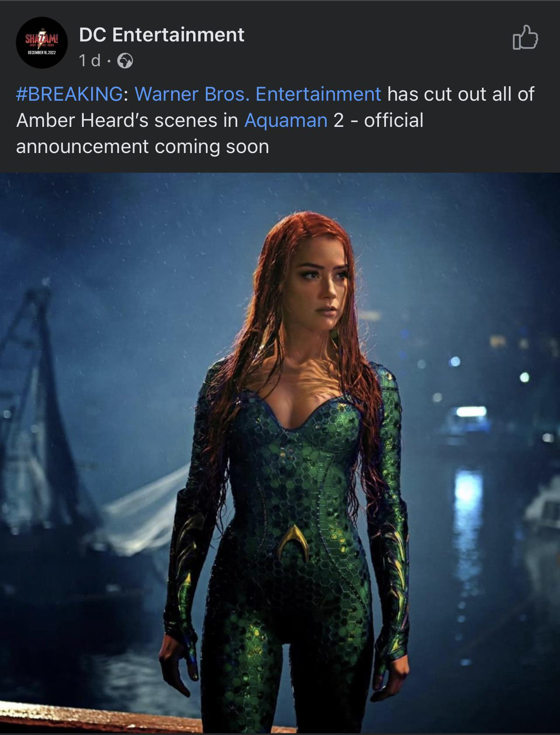The image size is (560, 735).
Task: Open hashtag feed from blue BREAKING text
Action: (69, 94)
